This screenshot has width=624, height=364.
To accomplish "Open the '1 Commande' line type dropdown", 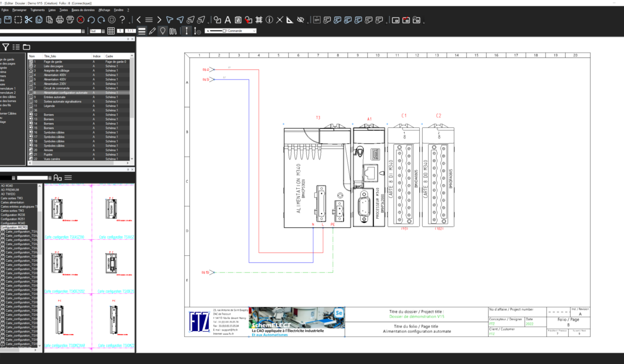I will coord(231,31).
